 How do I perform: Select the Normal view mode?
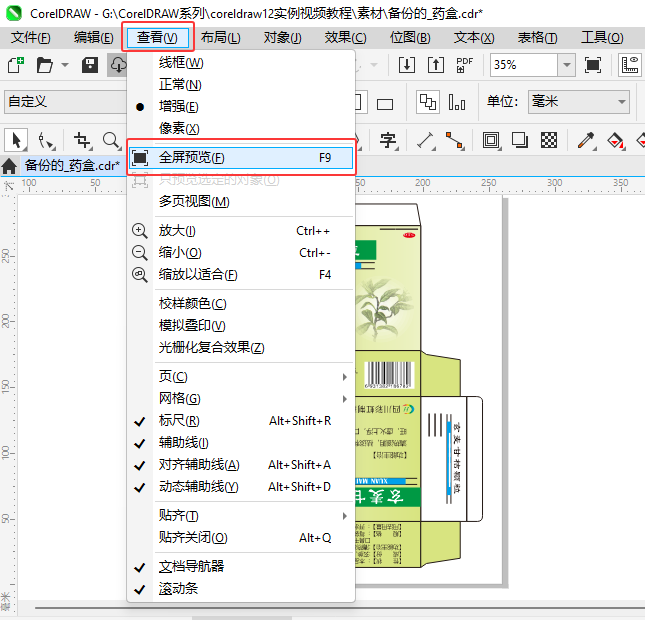tap(241, 85)
